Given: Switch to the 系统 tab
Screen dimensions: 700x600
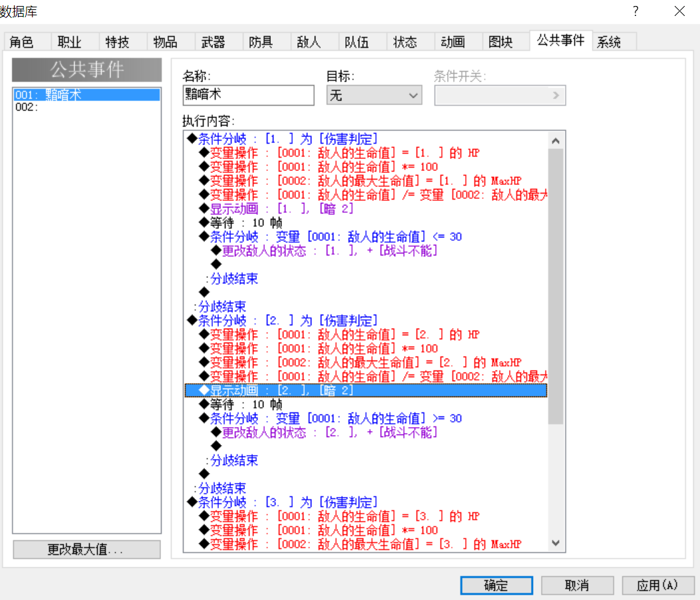Looking at the screenshot, I should 614,42.
